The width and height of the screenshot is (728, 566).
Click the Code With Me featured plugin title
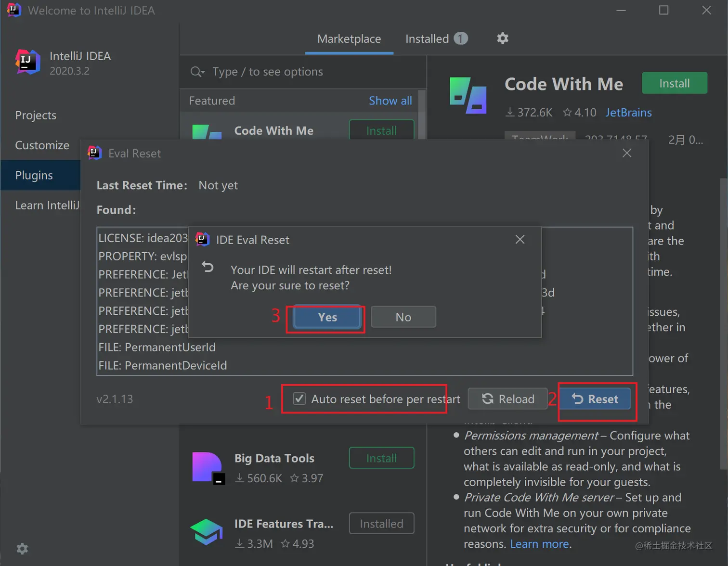(273, 130)
